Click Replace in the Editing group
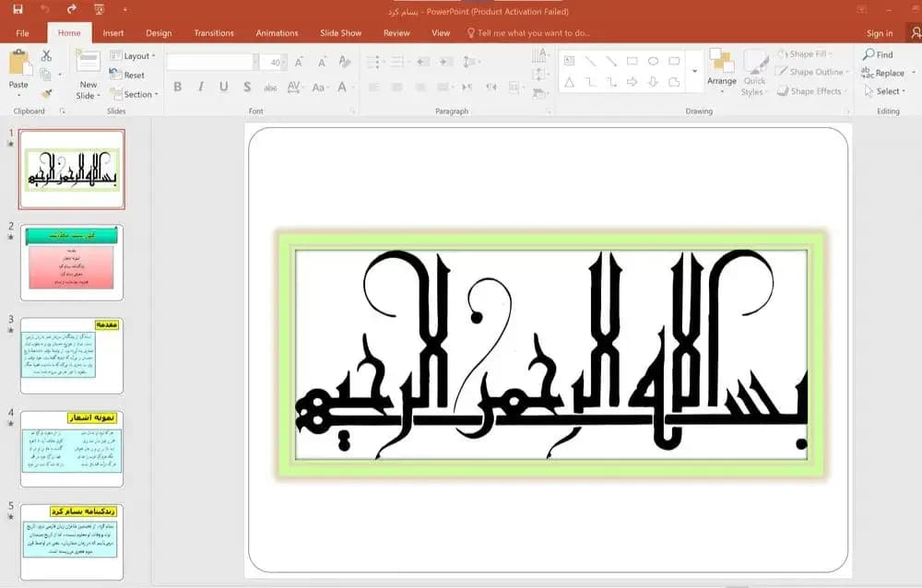This screenshot has width=922, height=588. click(883, 73)
